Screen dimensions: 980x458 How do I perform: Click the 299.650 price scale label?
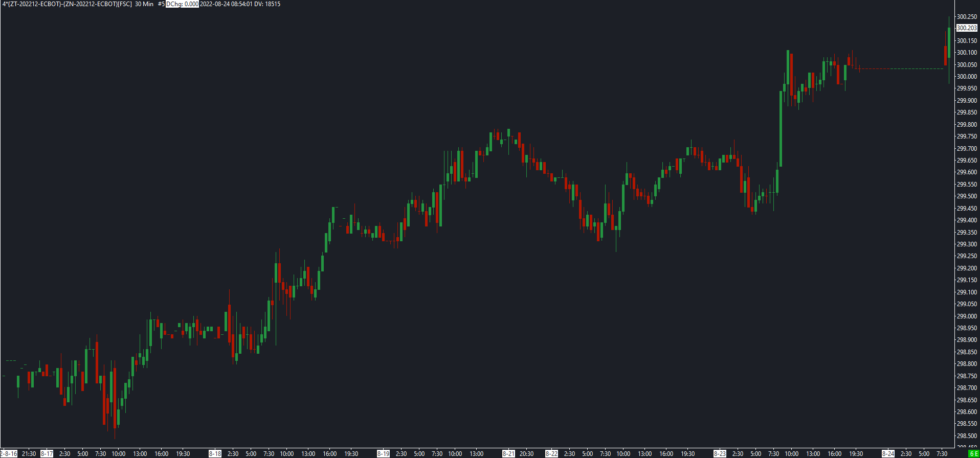pyautogui.click(x=967, y=161)
